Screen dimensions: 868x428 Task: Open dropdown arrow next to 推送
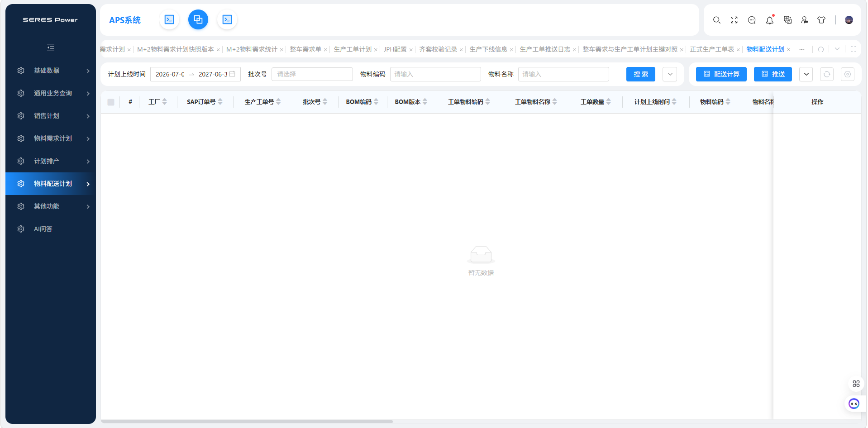tap(806, 74)
